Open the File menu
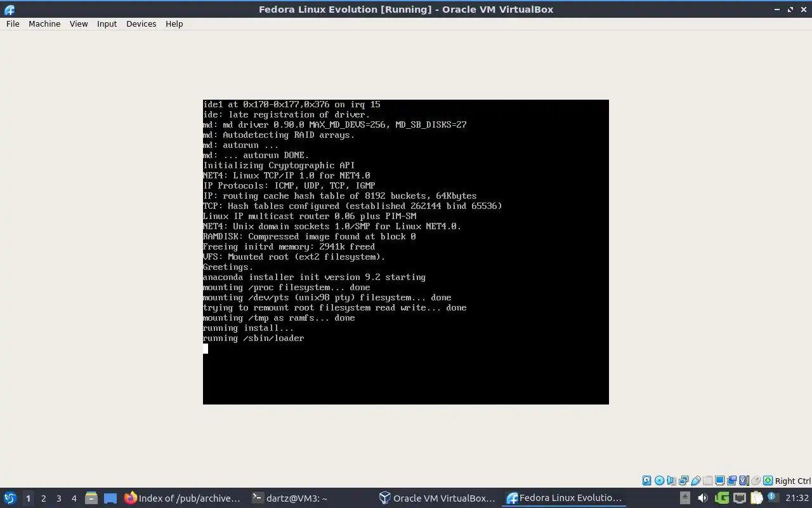This screenshot has height=508, width=812. 13,23
